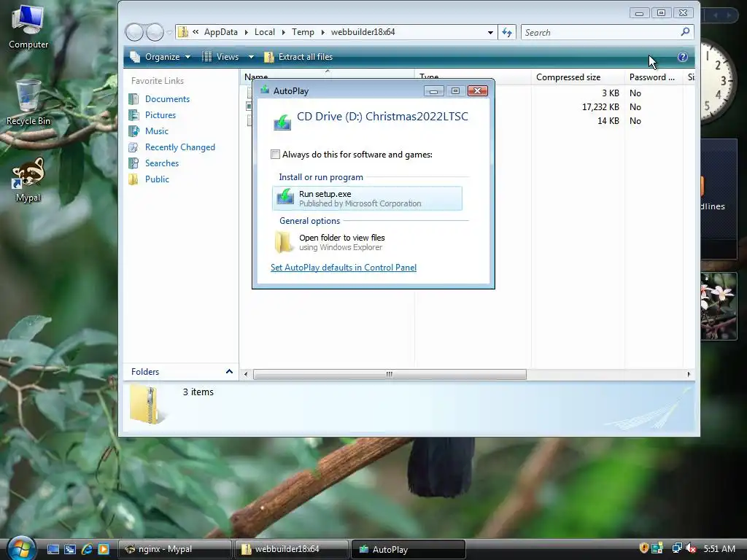Click the zip folder icon in details pane
747x560 pixels.
click(x=147, y=404)
